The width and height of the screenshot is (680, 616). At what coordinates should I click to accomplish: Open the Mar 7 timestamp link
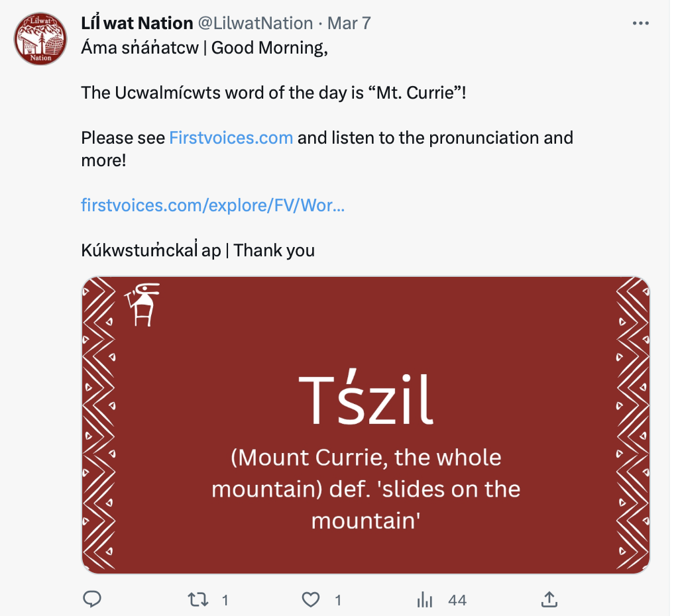coord(349,23)
